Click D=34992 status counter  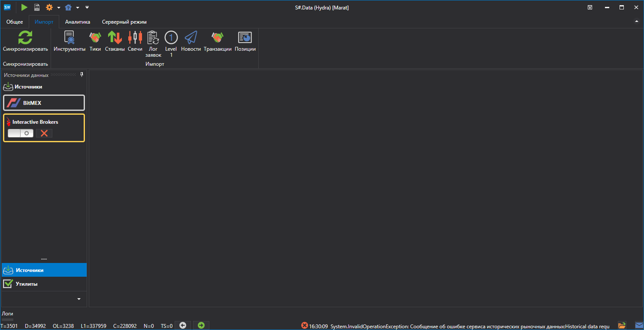tap(35, 326)
